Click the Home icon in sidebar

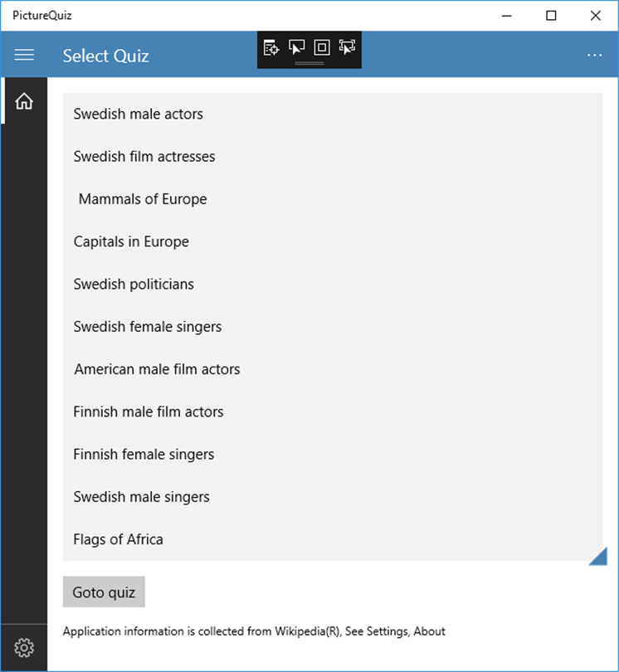pos(24,101)
